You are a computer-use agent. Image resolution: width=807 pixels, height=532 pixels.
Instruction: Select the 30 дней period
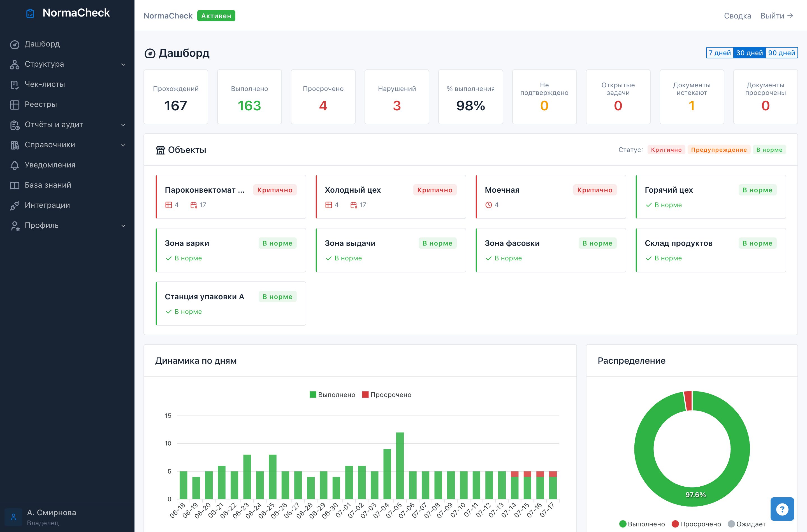[749, 53]
